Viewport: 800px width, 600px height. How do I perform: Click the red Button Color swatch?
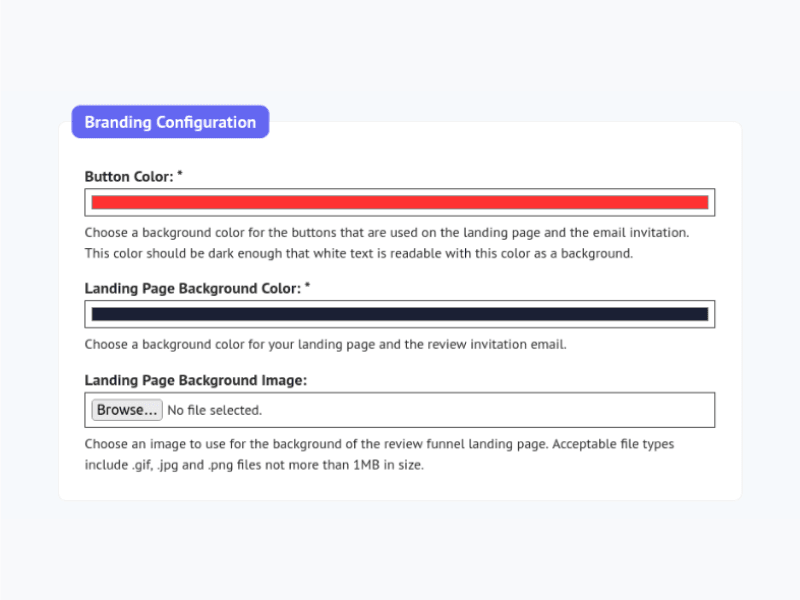tap(400, 202)
